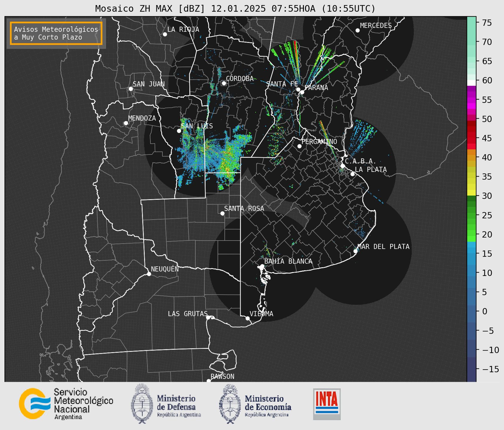Click the −15 label on the scale

click(490, 369)
